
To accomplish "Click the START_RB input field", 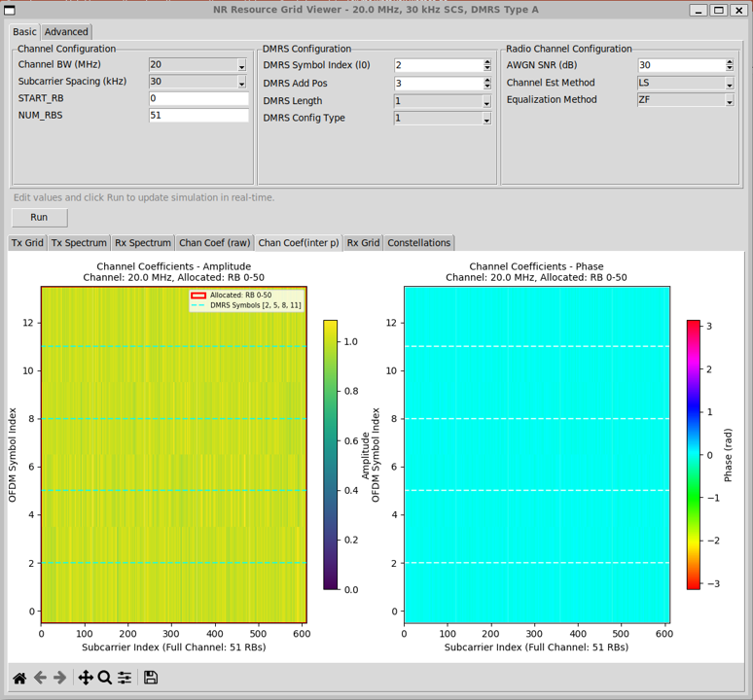I will pyautogui.click(x=198, y=99).
